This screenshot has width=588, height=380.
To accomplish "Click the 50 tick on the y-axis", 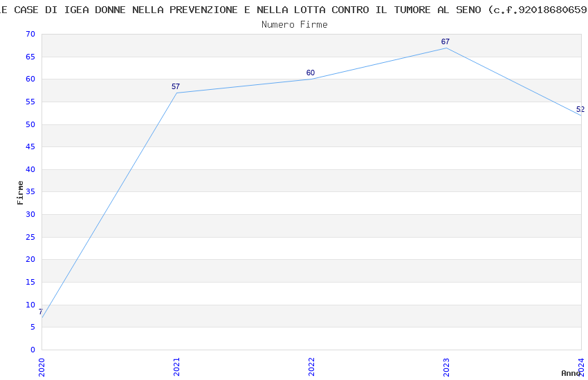I will point(29,124).
